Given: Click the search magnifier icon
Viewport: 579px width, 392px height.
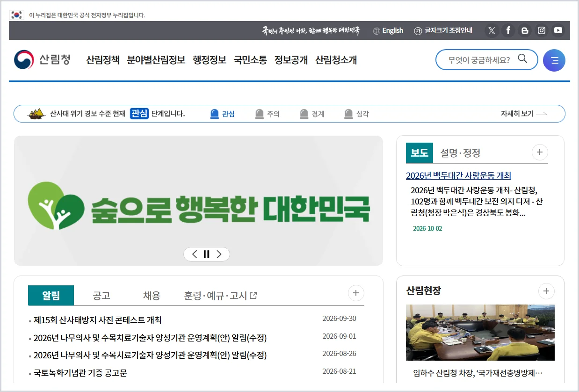Looking at the screenshot, I should (x=522, y=59).
